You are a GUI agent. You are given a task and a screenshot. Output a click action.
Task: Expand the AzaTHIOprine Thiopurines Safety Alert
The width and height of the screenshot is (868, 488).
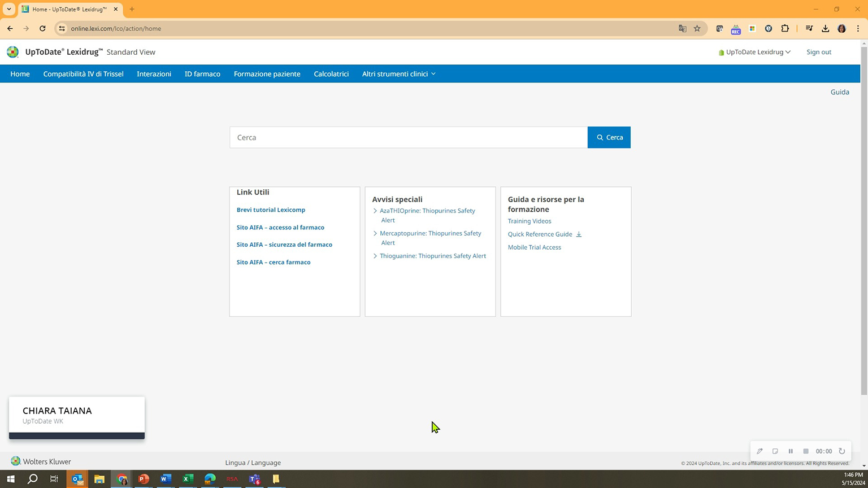click(375, 211)
